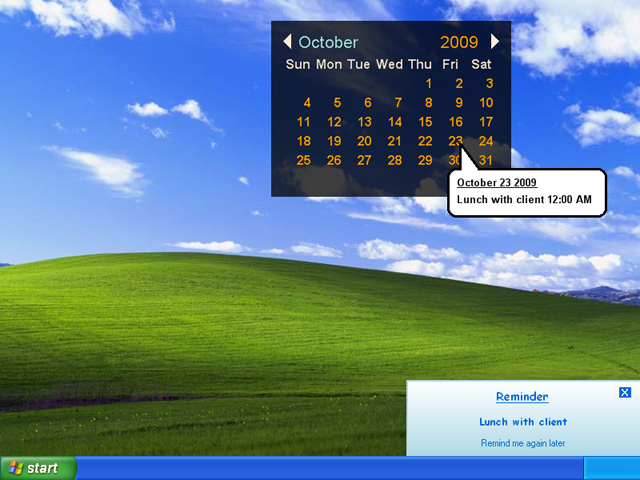Select October 24 on the calendar

coord(486,141)
